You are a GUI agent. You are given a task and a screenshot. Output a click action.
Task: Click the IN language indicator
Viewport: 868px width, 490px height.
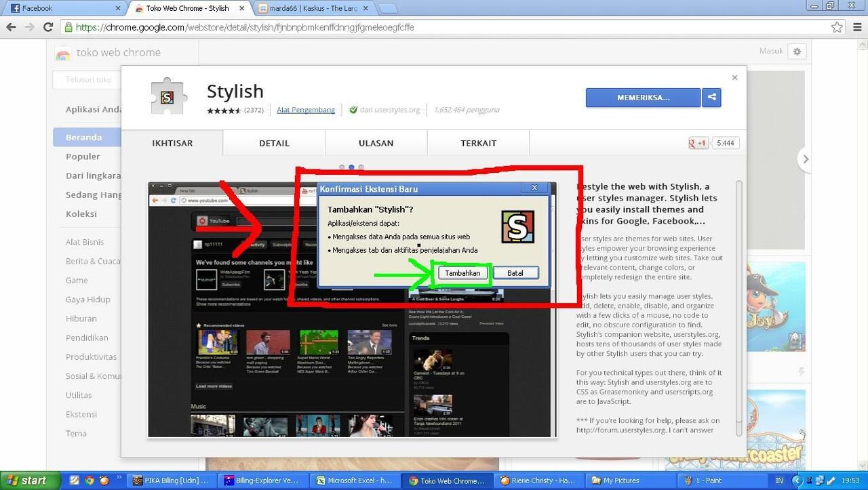pyautogui.click(x=779, y=481)
